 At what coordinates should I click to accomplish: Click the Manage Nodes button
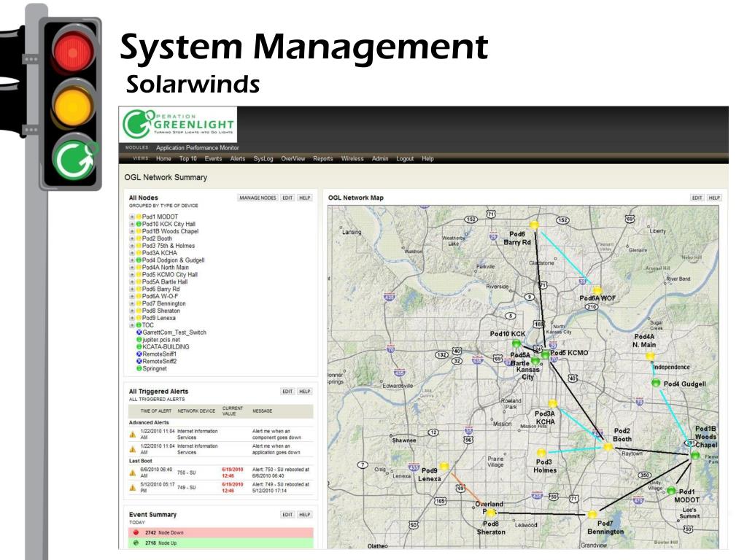pos(258,198)
